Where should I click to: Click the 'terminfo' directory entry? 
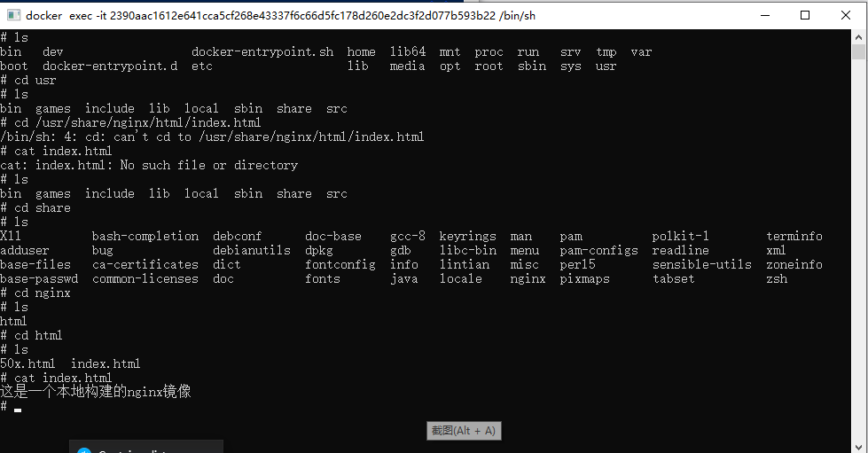pos(794,236)
